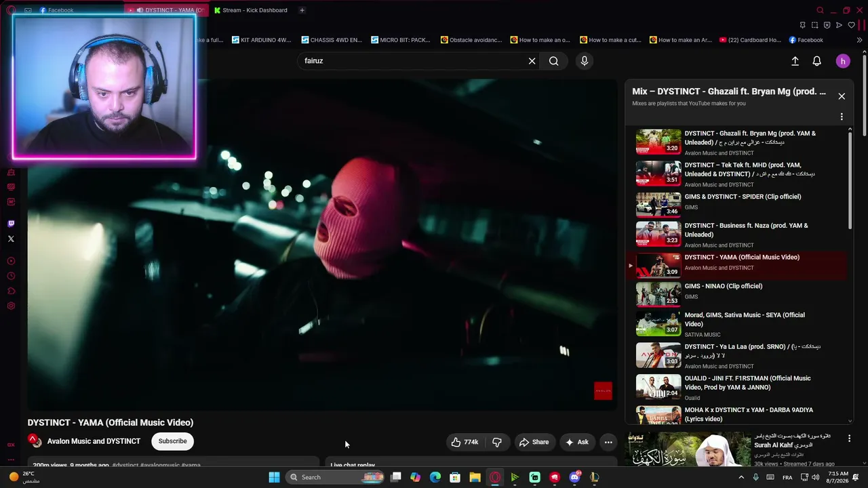Open the Mix playlist options menu
Image resolution: width=868 pixels, height=488 pixels.
click(842, 117)
